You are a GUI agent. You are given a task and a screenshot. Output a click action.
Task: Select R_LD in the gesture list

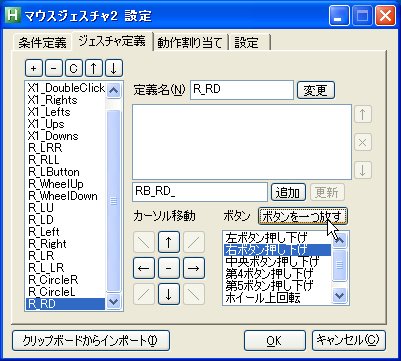point(66,220)
